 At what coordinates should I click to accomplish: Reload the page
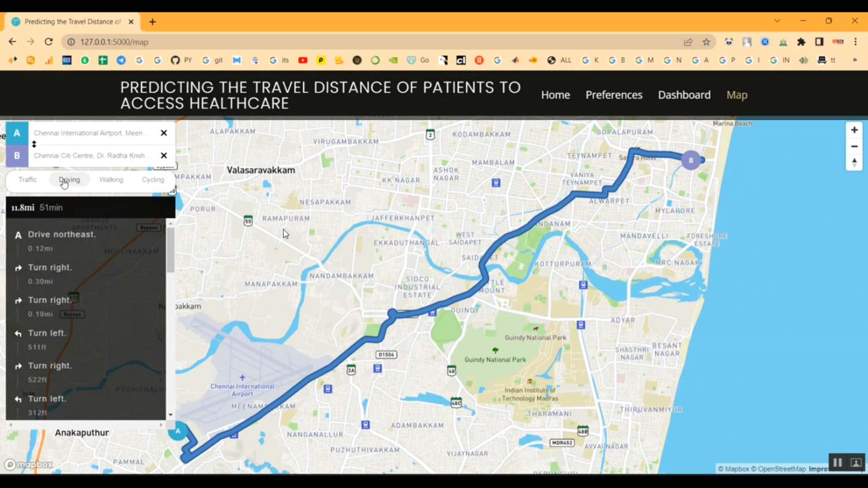(49, 42)
